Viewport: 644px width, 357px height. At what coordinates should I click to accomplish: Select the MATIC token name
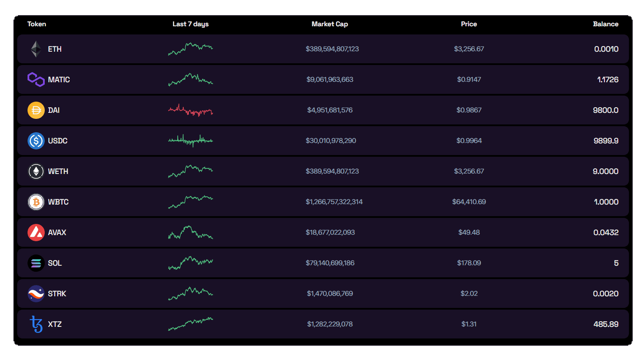59,80
